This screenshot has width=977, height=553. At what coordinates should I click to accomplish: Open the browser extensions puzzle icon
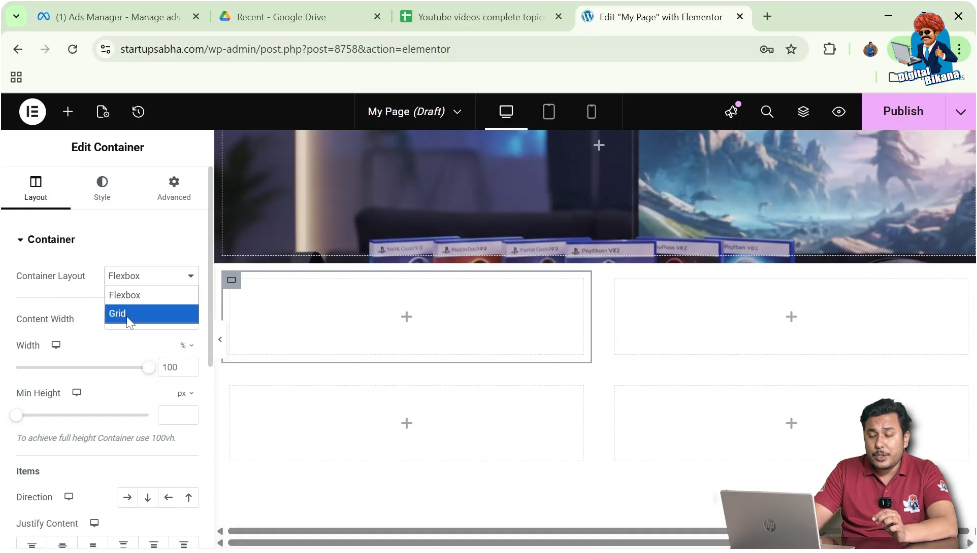point(829,49)
